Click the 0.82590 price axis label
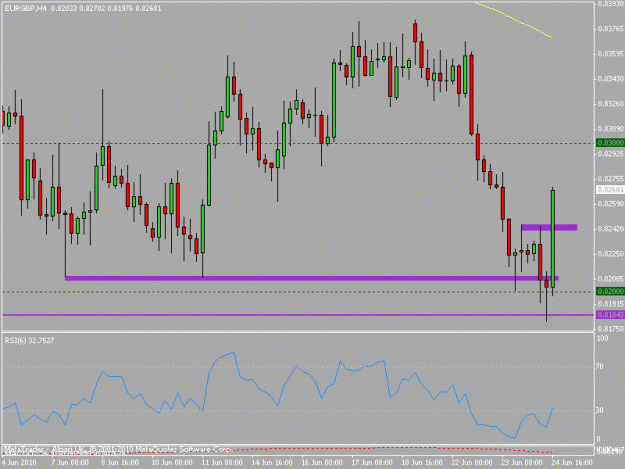The height and width of the screenshot is (469, 625). pos(611,204)
